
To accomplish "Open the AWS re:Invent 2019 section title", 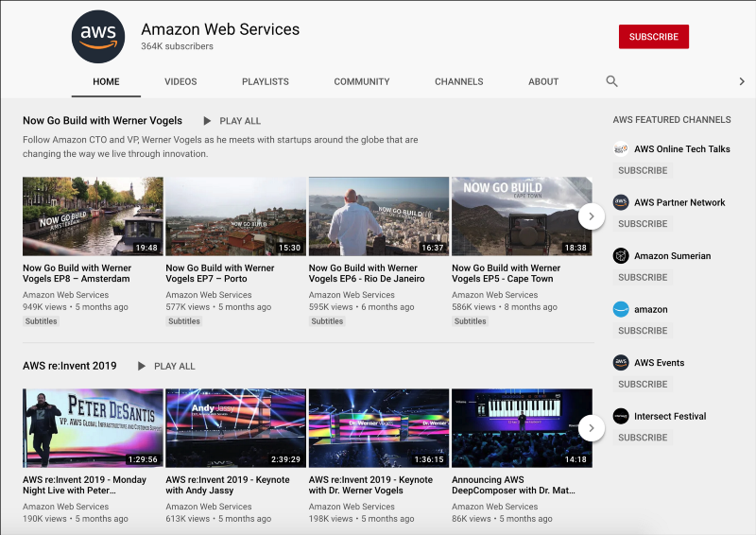I will [x=70, y=366].
